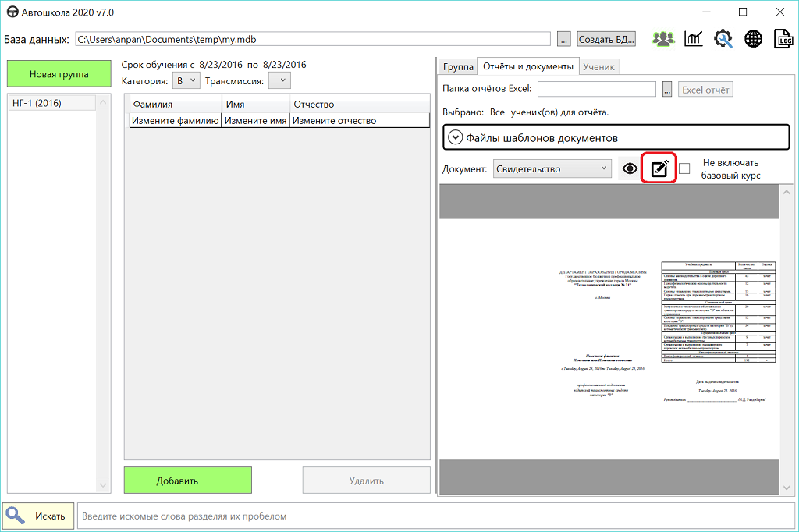Click the edit document pencil icon

(659, 168)
